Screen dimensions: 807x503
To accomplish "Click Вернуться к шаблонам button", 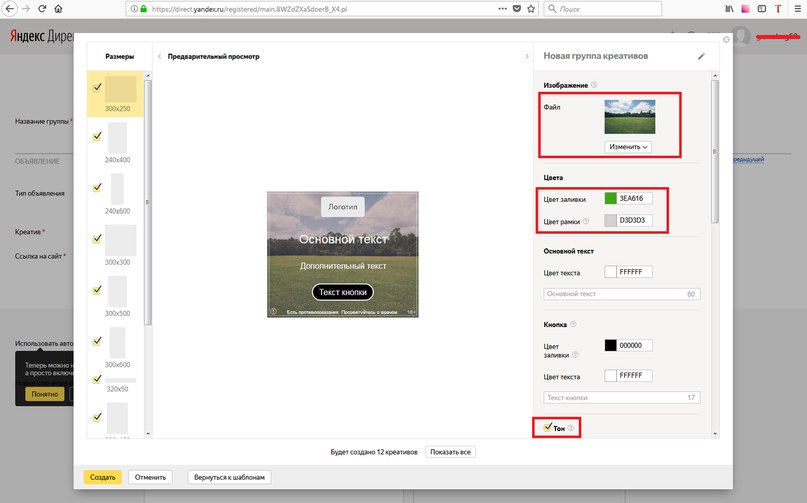I will point(230,477).
